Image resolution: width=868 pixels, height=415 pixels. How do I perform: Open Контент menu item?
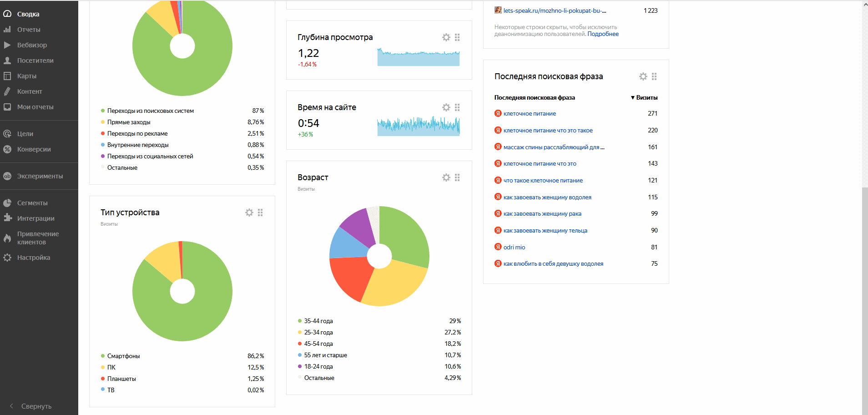click(x=30, y=91)
